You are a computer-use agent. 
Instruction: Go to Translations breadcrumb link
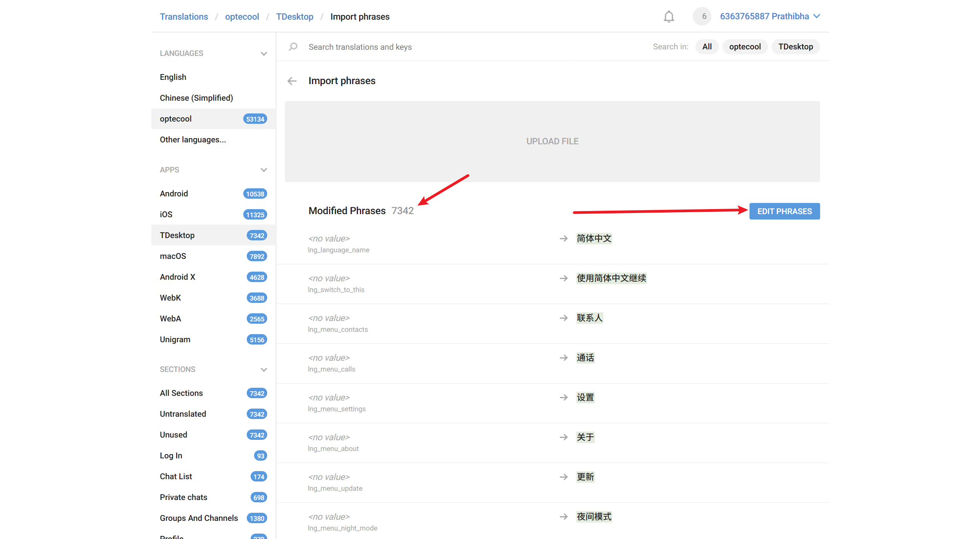point(184,17)
